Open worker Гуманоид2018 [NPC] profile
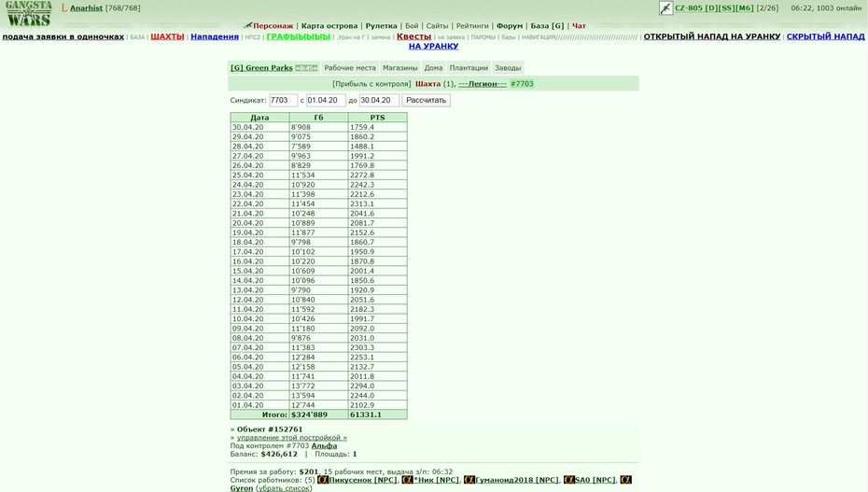The width and height of the screenshot is (868, 492). tap(517, 480)
